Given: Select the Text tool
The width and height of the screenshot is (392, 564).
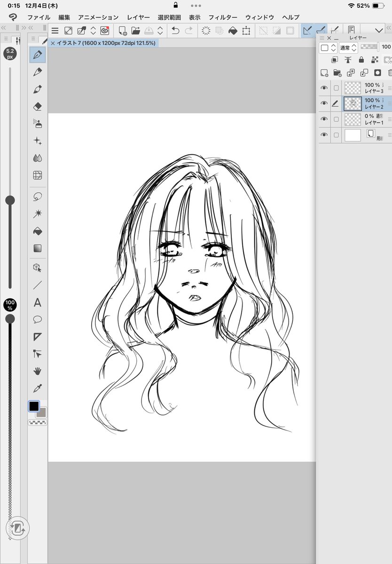Looking at the screenshot, I should [x=38, y=302].
